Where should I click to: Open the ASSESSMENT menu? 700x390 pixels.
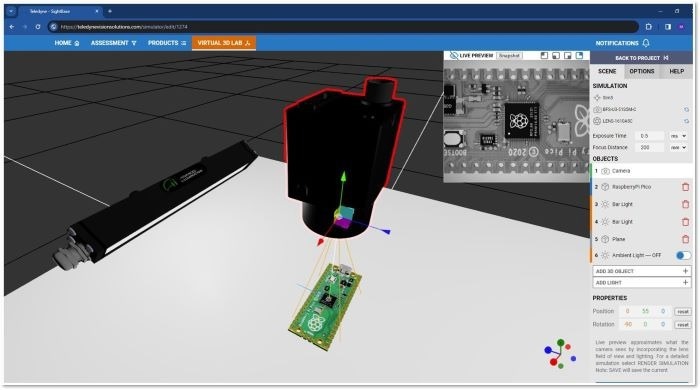[x=113, y=43]
